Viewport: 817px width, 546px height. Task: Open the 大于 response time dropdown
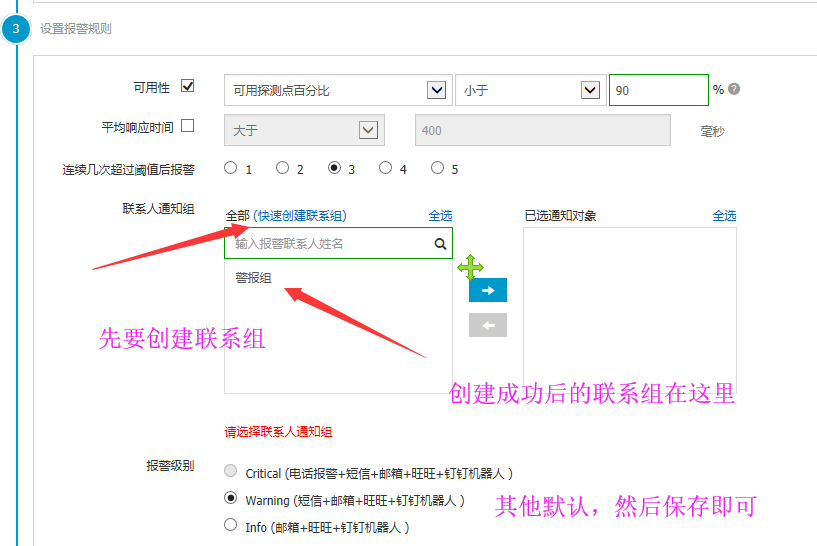[x=304, y=130]
